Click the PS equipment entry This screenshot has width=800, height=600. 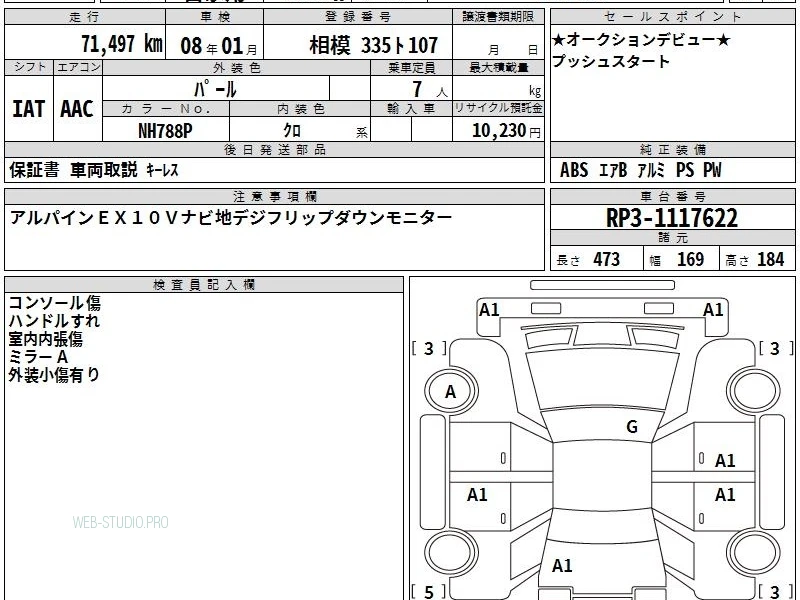click(685, 170)
